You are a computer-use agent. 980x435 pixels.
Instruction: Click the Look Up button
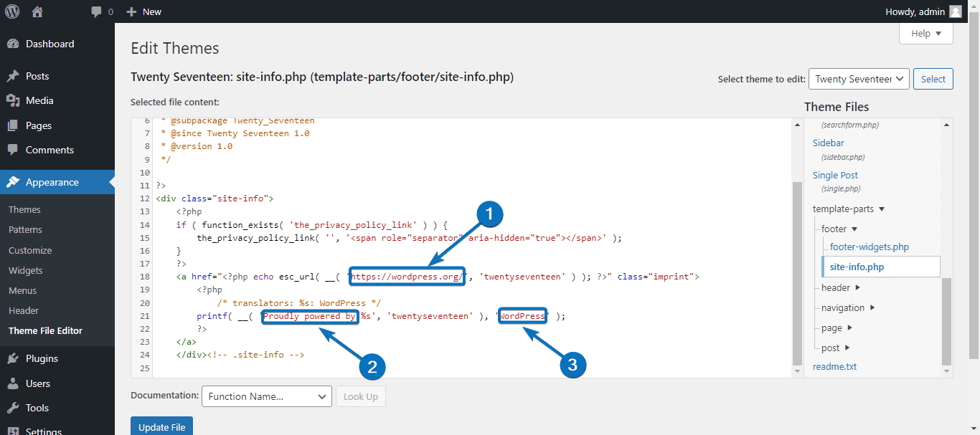pos(361,396)
